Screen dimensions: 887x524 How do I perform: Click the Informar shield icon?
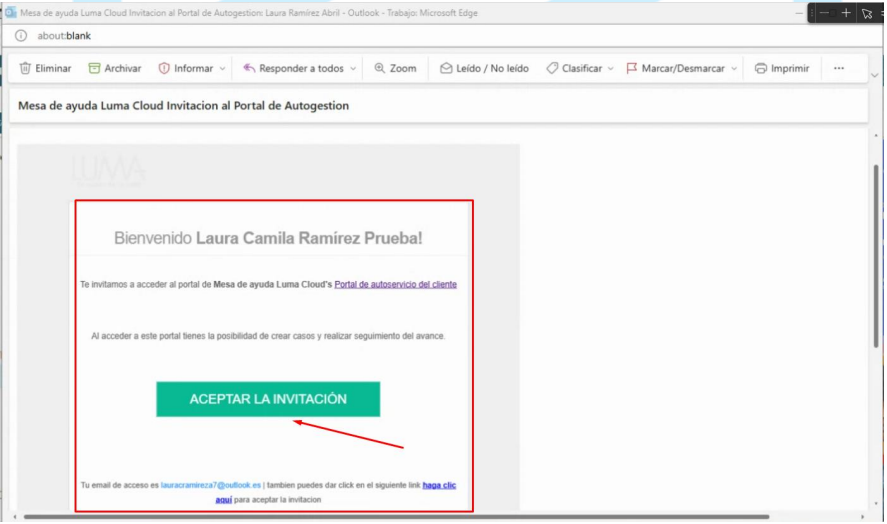point(164,69)
